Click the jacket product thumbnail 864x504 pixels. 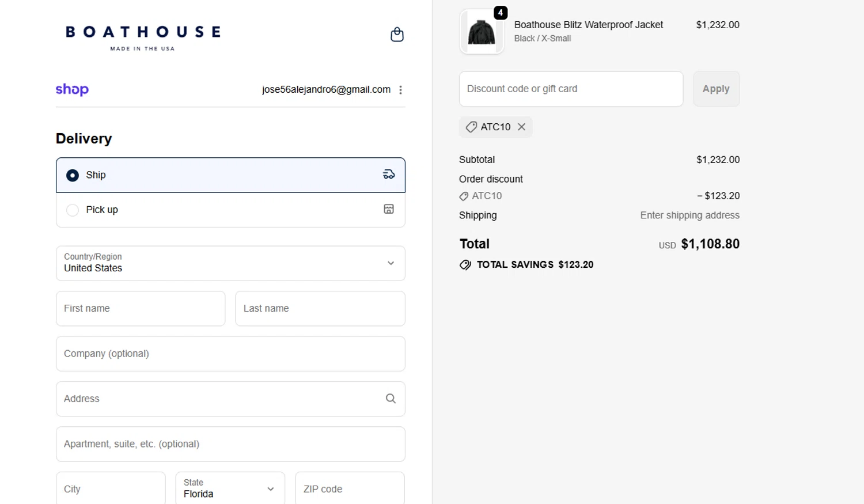point(482,32)
